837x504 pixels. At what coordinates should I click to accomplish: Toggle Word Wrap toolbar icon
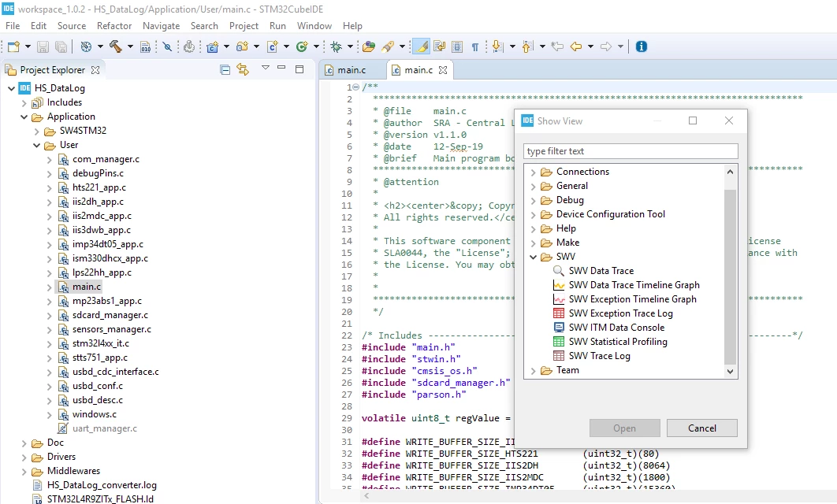tap(439, 47)
